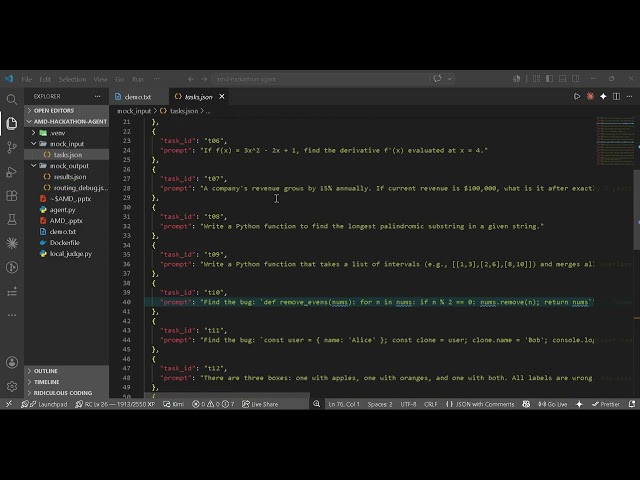
Task: Toggle the primary side bar layout
Action: point(549,79)
